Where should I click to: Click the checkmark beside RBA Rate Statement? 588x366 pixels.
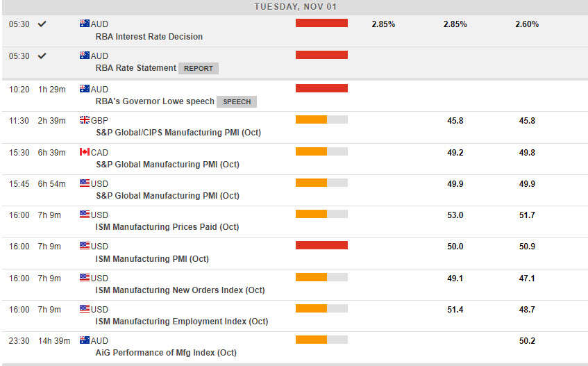(x=42, y=56)
